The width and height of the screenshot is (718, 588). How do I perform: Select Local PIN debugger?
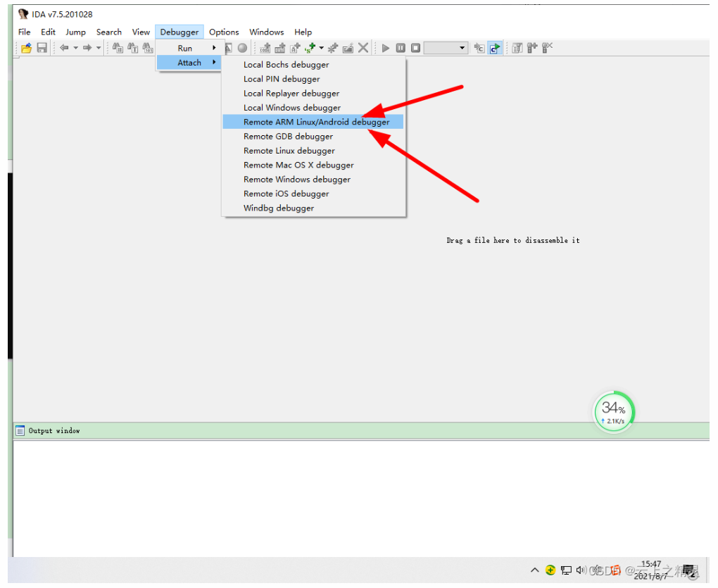click(313, 79)
